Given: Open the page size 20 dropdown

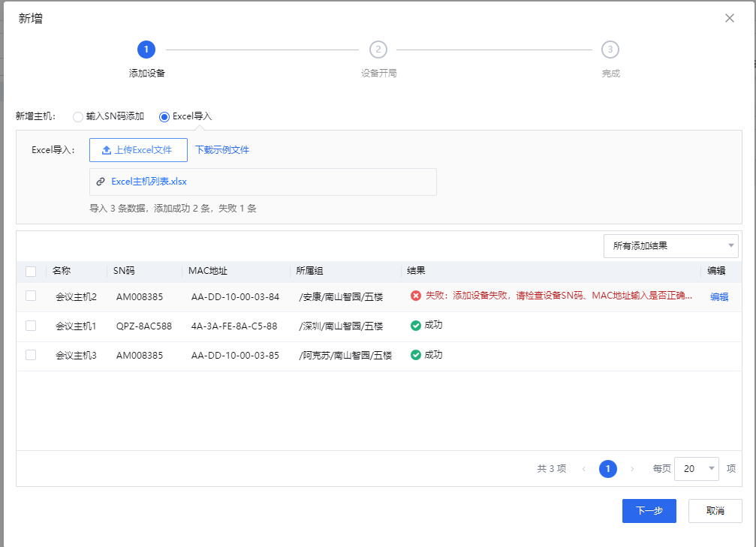Looking at the screenshot, I should pyautogui.click(x=697, y=468).
